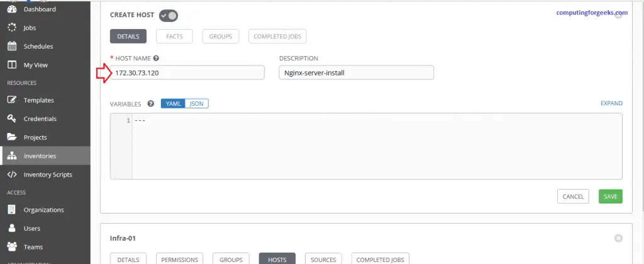Click the Credentials key icon
Image resolution: width=644 pixels, height=264 pixels.
[12, 118]
